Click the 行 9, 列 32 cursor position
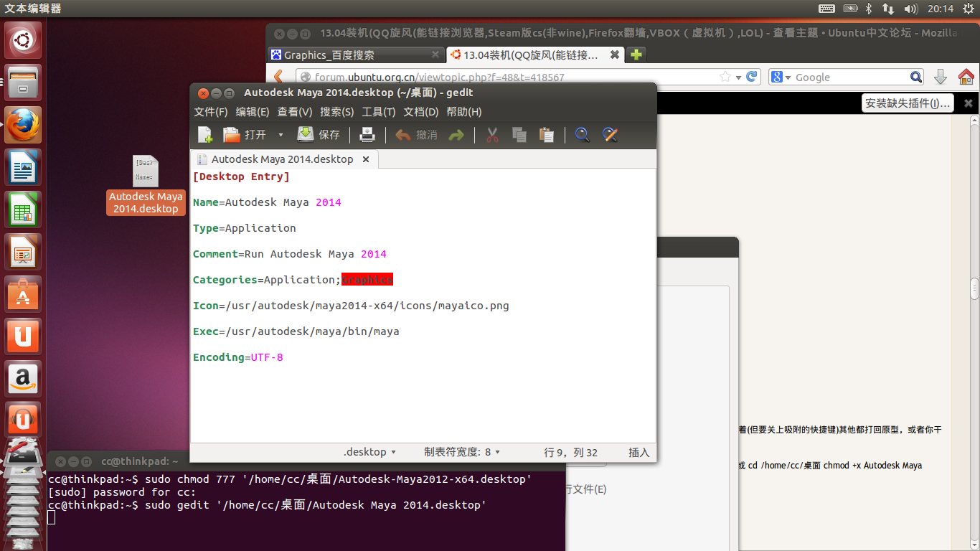Viewport: 980px width, 551px height. [571, 452]
